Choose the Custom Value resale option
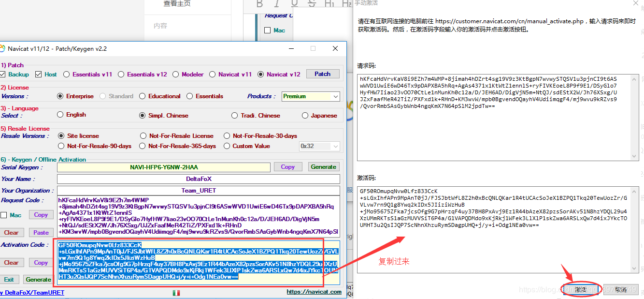644x299 pixels. click(227, 146)
